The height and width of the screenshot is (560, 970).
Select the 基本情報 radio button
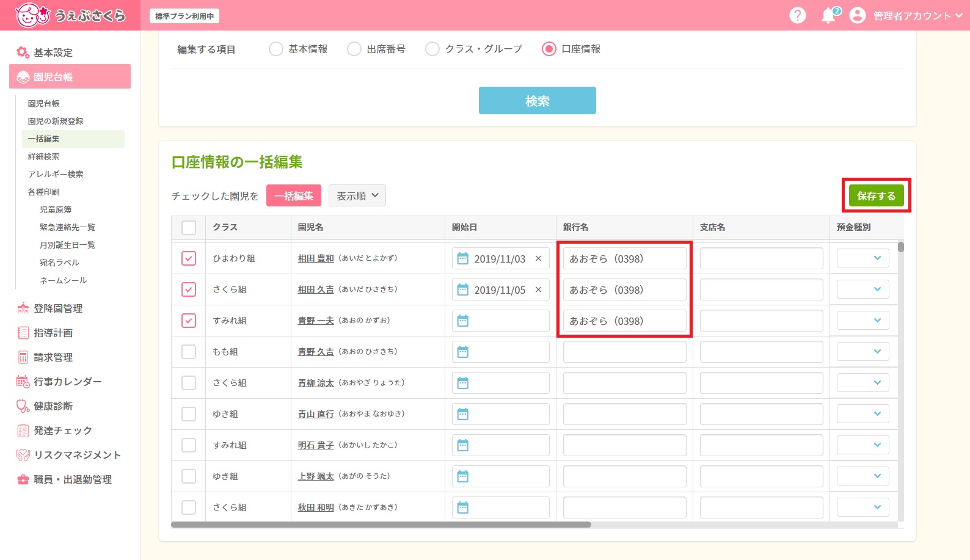[276, 49]
